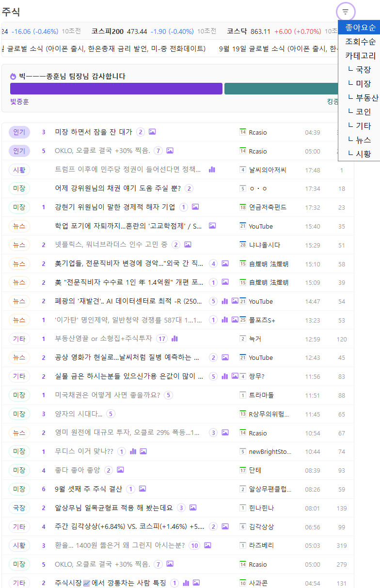Choose 국장 category filter

pyautogui.click(x=359, y=70)
